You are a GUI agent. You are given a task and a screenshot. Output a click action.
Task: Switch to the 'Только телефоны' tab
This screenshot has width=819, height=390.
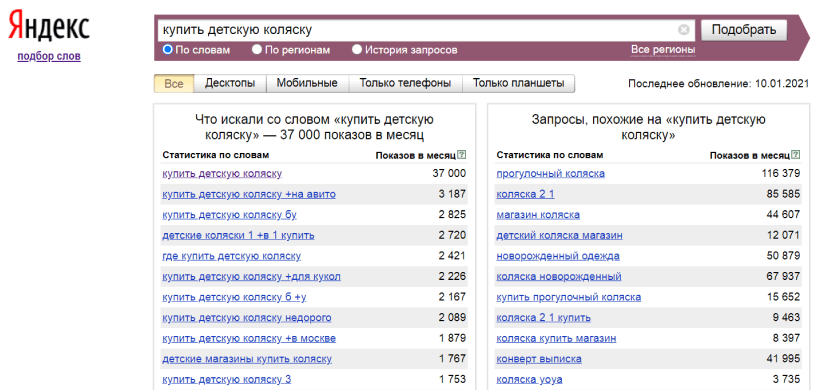click(405, 84)
